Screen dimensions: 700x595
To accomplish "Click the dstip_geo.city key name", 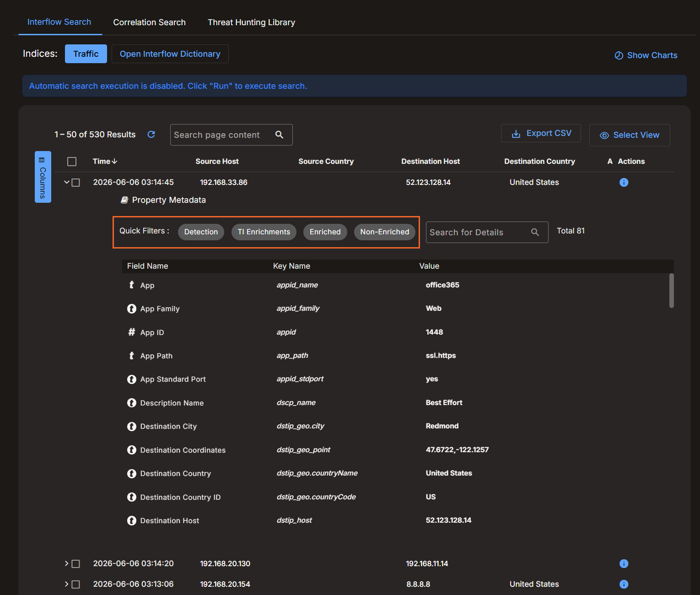I will (x=300, y=426).
